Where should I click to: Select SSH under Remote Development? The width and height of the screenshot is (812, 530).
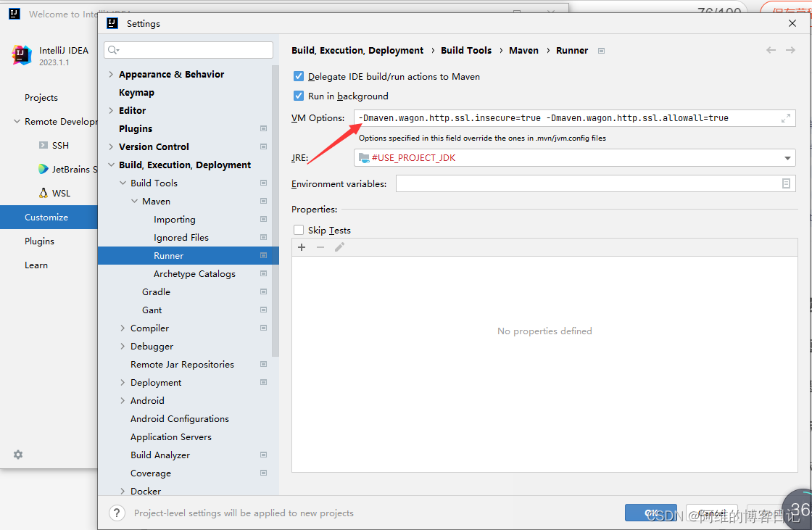coord(60,145)
